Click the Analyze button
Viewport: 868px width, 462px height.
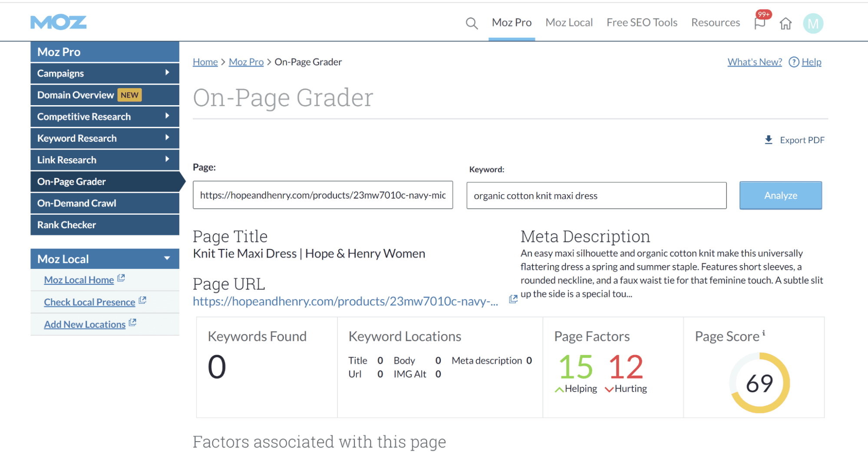tap(780, 195)
